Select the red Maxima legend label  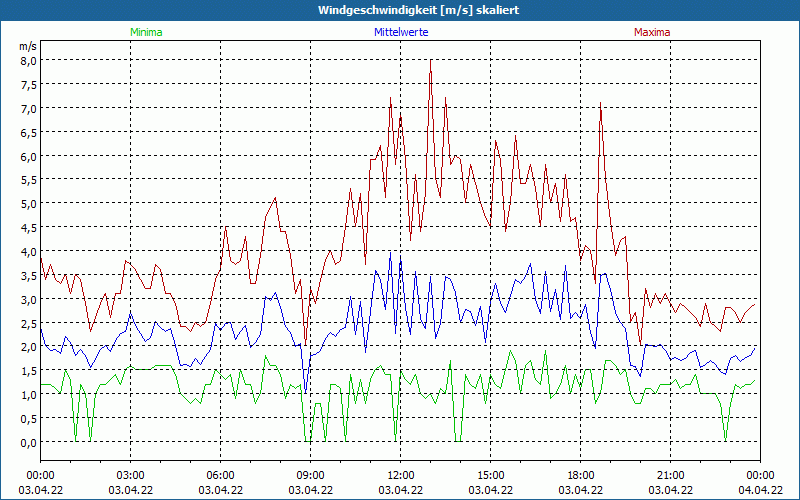[x=652, y=32]
